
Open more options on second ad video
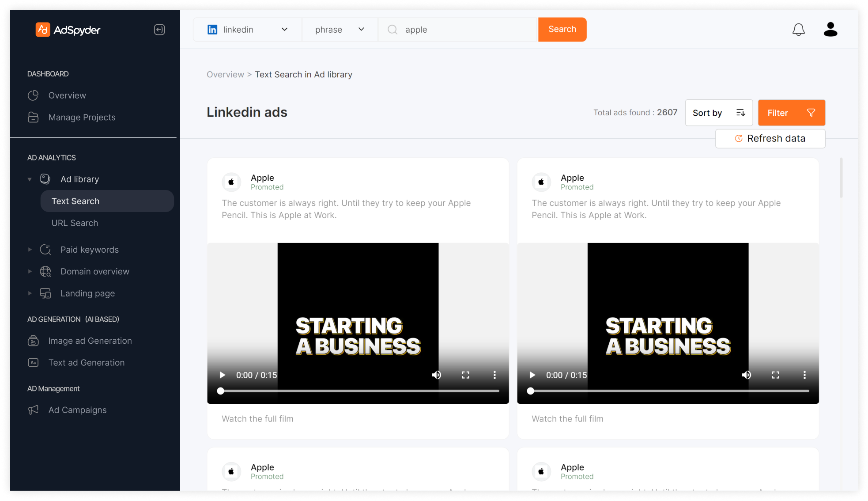coord(804,375)
